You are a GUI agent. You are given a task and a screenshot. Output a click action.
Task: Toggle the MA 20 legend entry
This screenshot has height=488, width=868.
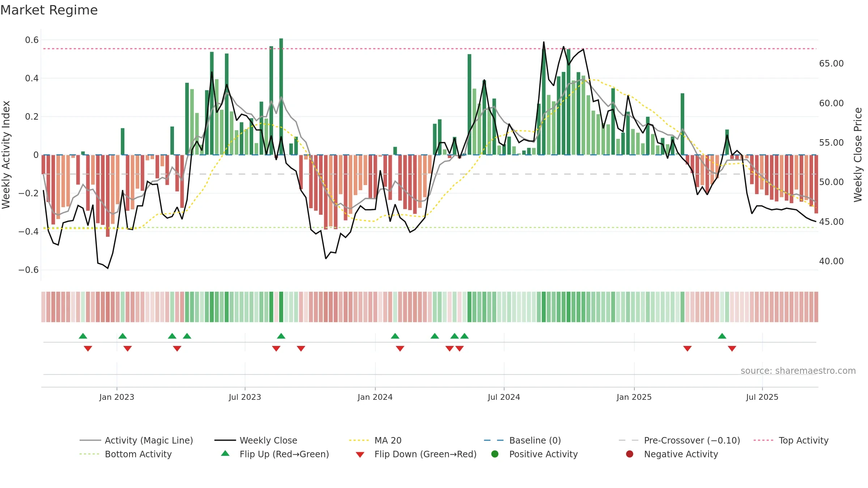point(375,440)
